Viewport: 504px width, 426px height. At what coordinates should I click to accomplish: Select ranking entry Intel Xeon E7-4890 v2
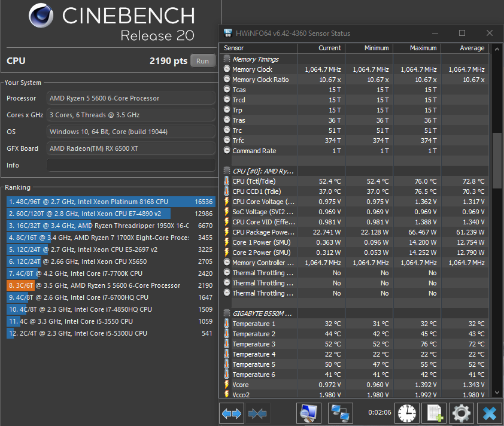(x=111, y=214)
